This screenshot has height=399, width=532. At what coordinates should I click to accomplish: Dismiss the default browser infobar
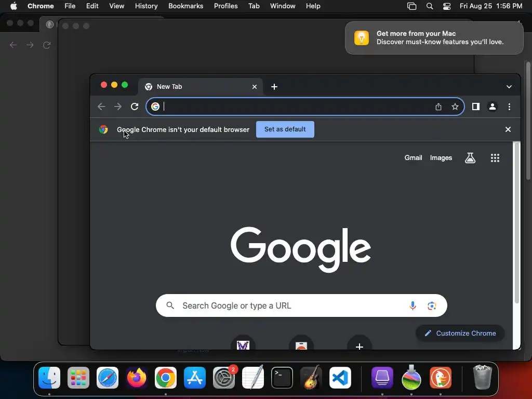(508, 129)
